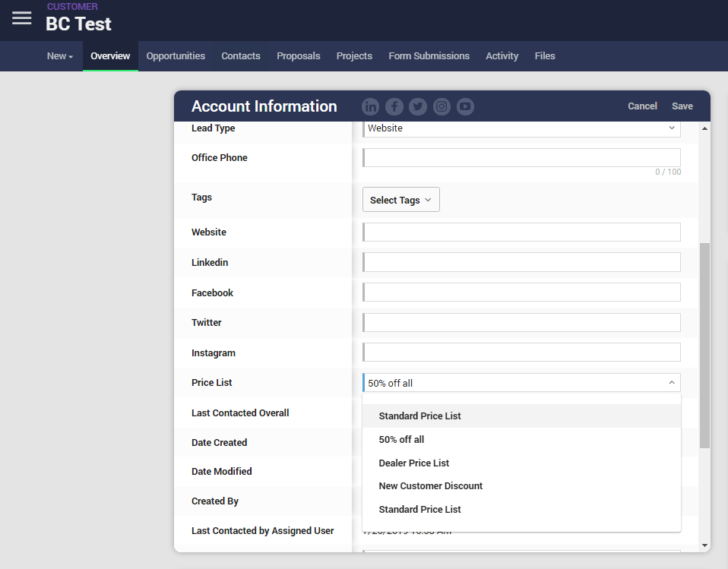This screenshot has height=569, width=728.
Task: Click the Created By label
Action: pyautogui.click(x=215, y=501)
